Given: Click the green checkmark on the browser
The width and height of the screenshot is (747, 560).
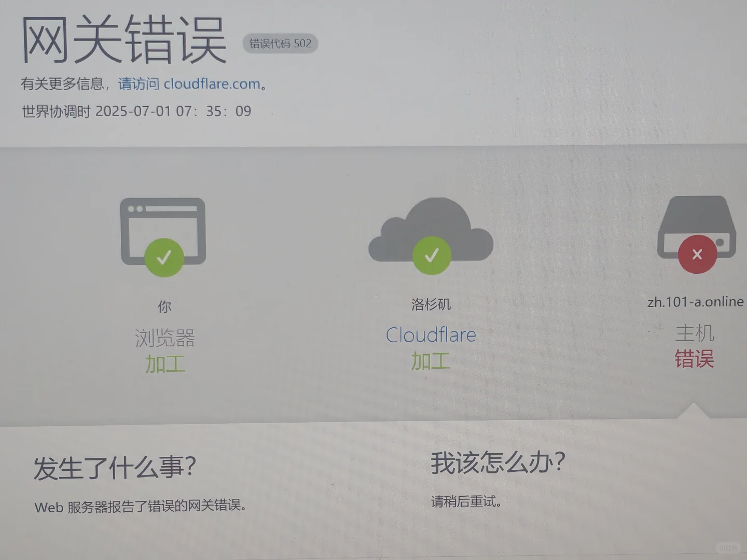Looking at the screenshot, I should 164,257.
